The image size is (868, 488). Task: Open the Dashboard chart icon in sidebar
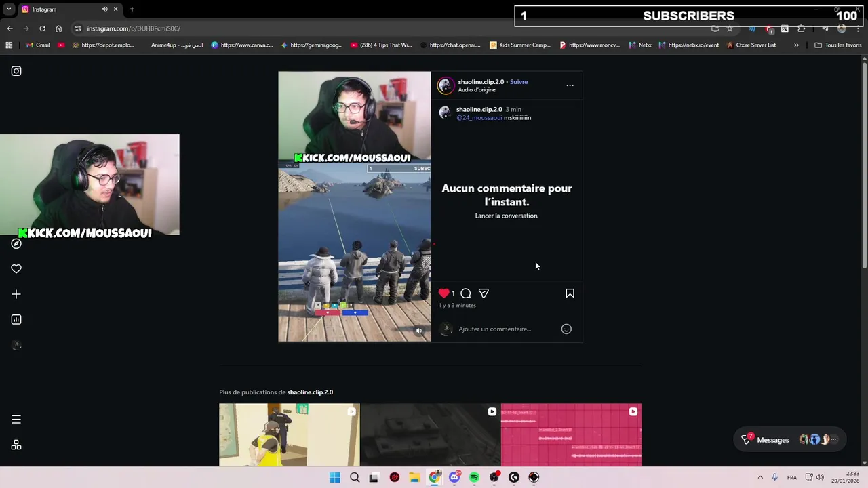(16, 320)
